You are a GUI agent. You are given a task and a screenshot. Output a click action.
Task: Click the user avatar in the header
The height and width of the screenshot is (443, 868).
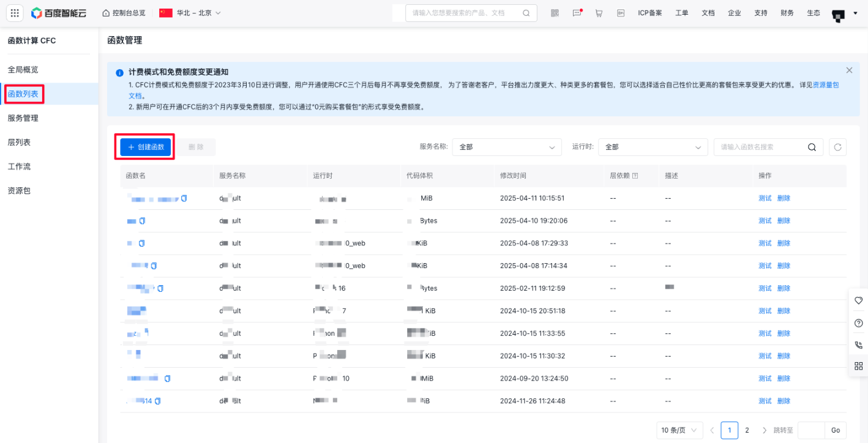(839, 15)
